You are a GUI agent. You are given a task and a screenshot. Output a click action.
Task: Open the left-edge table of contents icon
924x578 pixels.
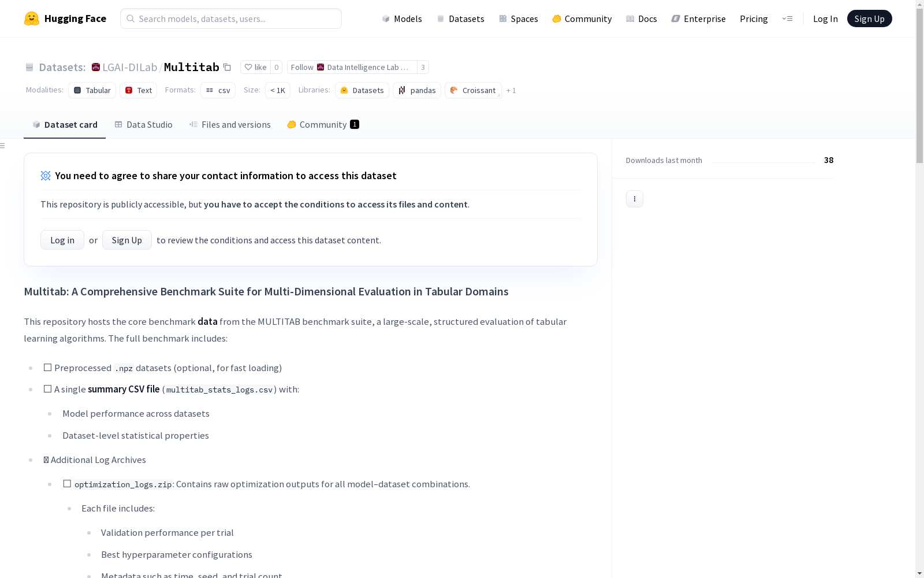tap(3, 146)
